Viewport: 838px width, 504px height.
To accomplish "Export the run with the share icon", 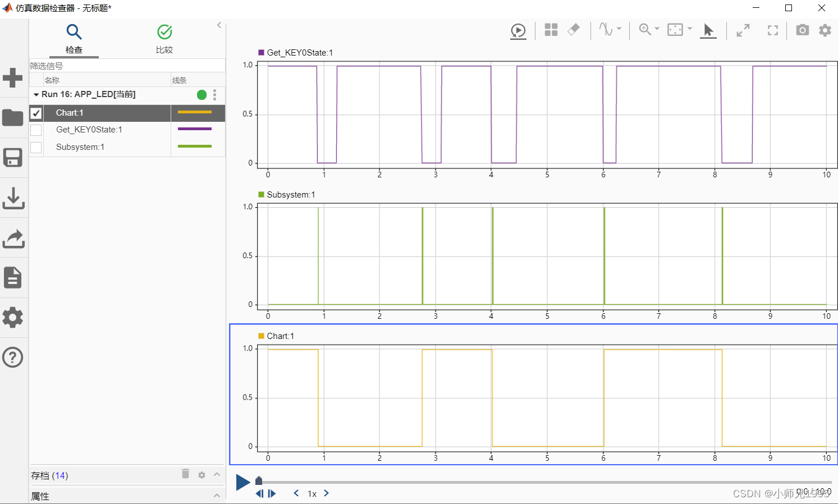I will pos(13,239).
